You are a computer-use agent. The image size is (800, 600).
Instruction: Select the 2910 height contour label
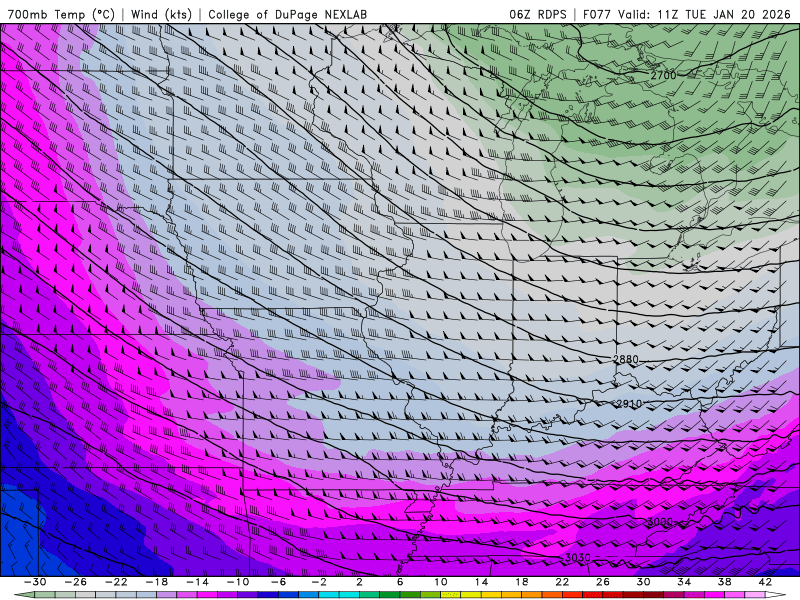point(629,404)
